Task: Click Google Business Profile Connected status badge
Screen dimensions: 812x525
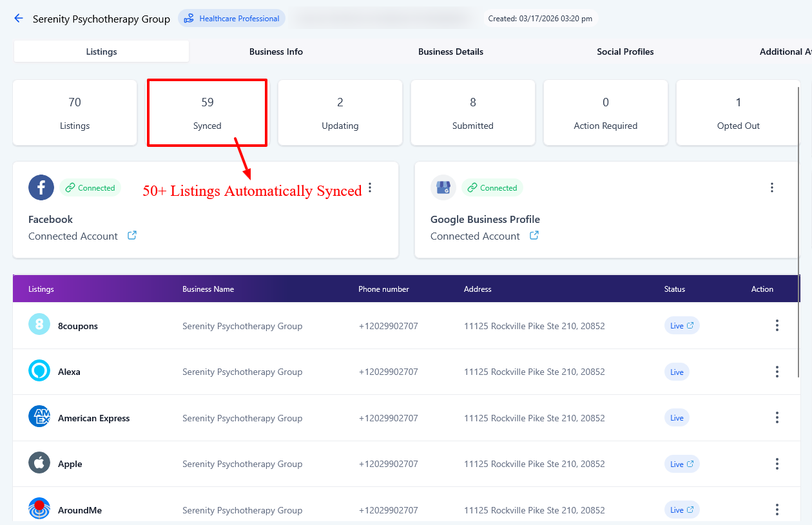Action: coord(492,187)
